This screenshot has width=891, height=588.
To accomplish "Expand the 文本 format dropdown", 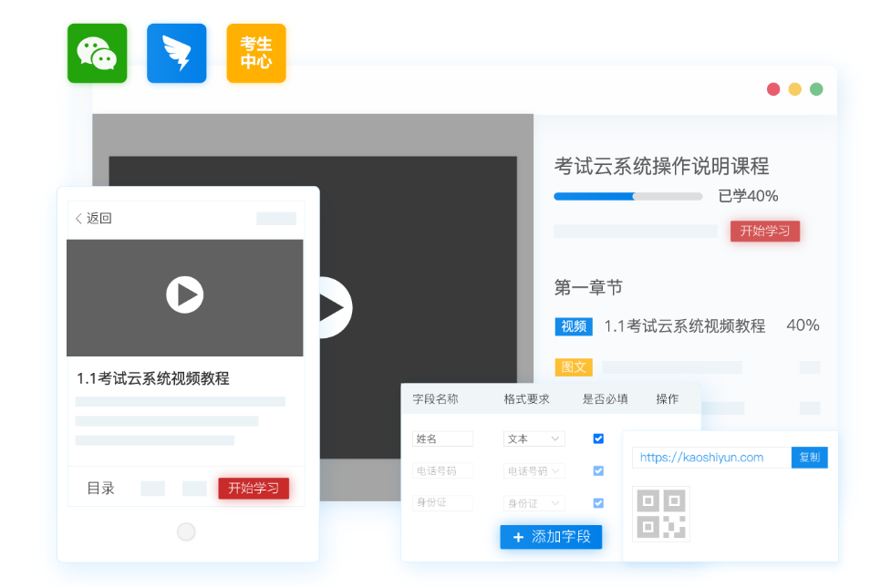I will tap(534, 438).
